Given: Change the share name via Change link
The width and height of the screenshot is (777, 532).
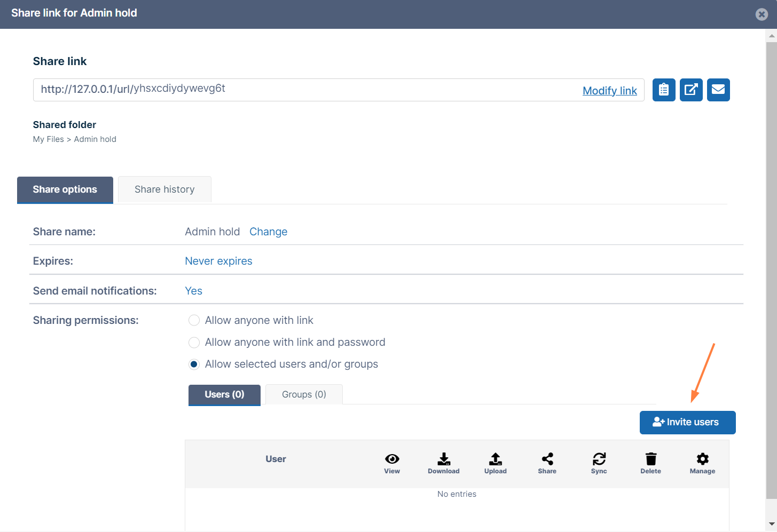Looking at the screenshot, I should click(268, 232).
